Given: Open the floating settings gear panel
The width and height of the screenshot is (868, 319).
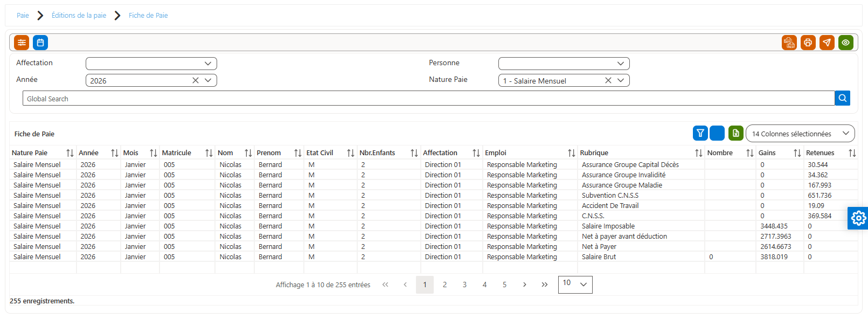Looking at the screenshot, I should click(858, 218).
